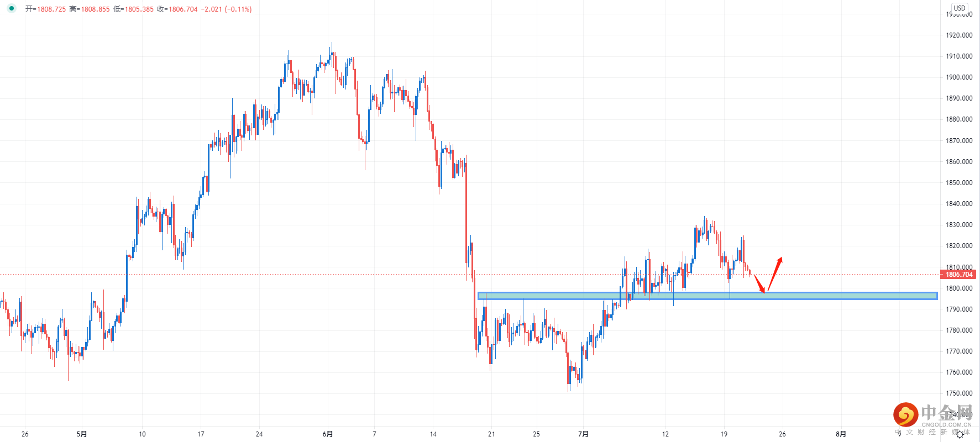Image resolution: width=980 pixels, height=442 pixels.
Task: Click the red-orange cloud logo
Action: coord(905,414)
